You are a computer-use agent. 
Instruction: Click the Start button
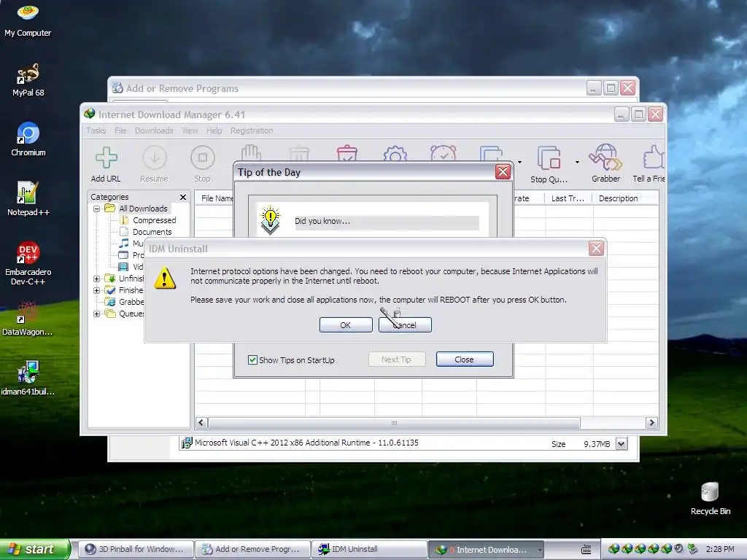click(x=34, y=549)
